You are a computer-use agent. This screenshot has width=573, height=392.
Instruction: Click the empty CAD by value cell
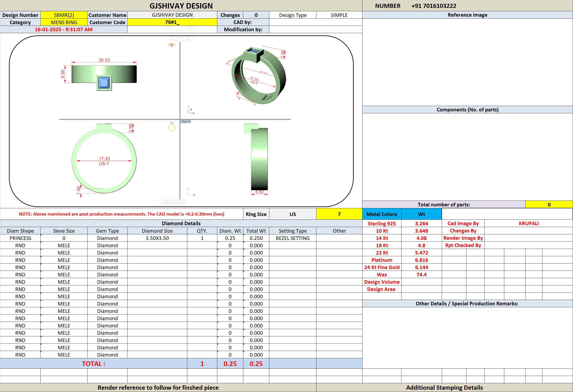click(x=316, y=22)
